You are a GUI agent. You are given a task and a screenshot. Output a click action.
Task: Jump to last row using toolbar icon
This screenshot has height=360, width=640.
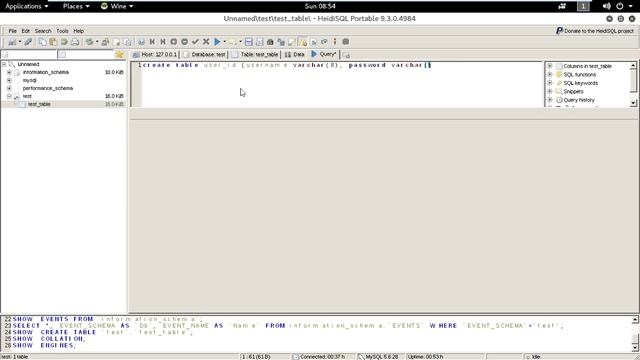[163, 42]
